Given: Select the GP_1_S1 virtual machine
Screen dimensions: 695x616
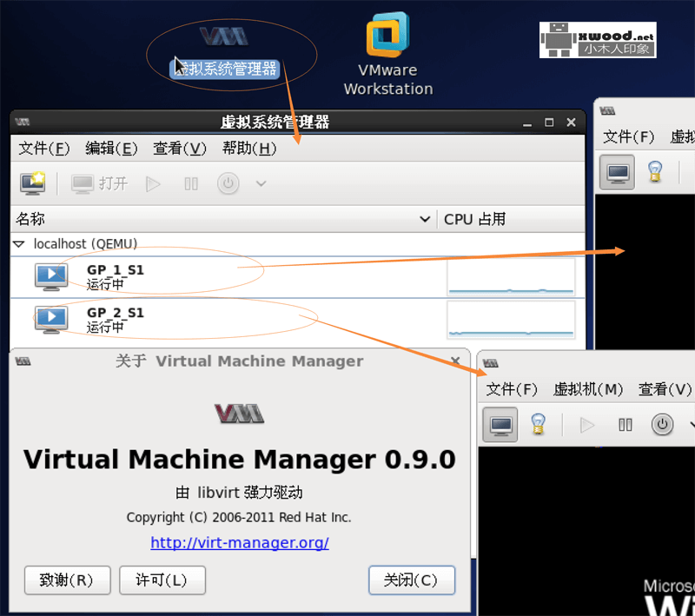Looking at the screenshot, I should 297,277.
